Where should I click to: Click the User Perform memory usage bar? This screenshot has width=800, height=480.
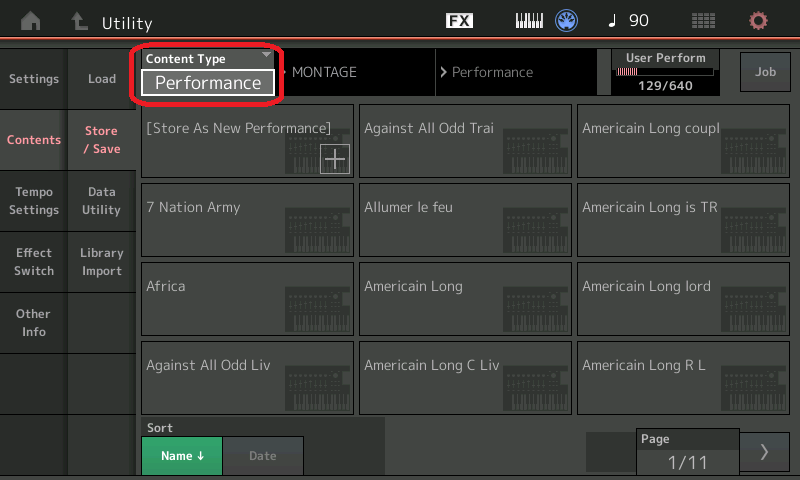(665, 72)
